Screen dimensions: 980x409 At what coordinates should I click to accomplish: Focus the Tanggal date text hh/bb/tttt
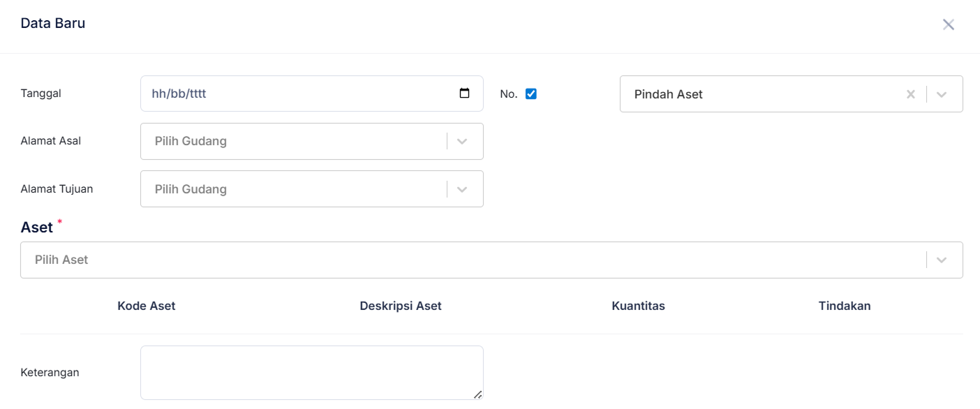point(179,94)
